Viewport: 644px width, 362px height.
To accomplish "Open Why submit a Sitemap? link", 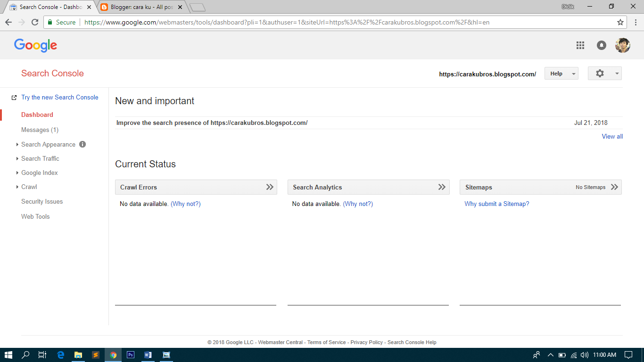I will [x=497, y=204].
